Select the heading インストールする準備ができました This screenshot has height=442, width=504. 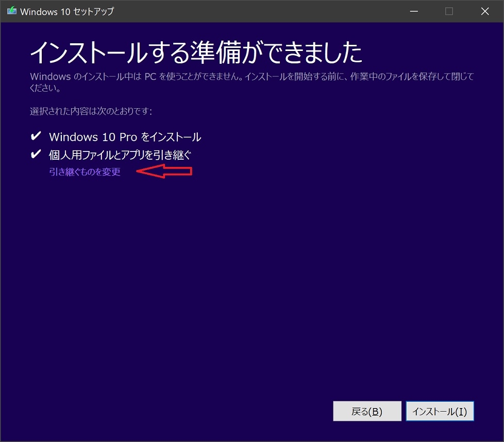pyautogui.click(x=196, y=53)
